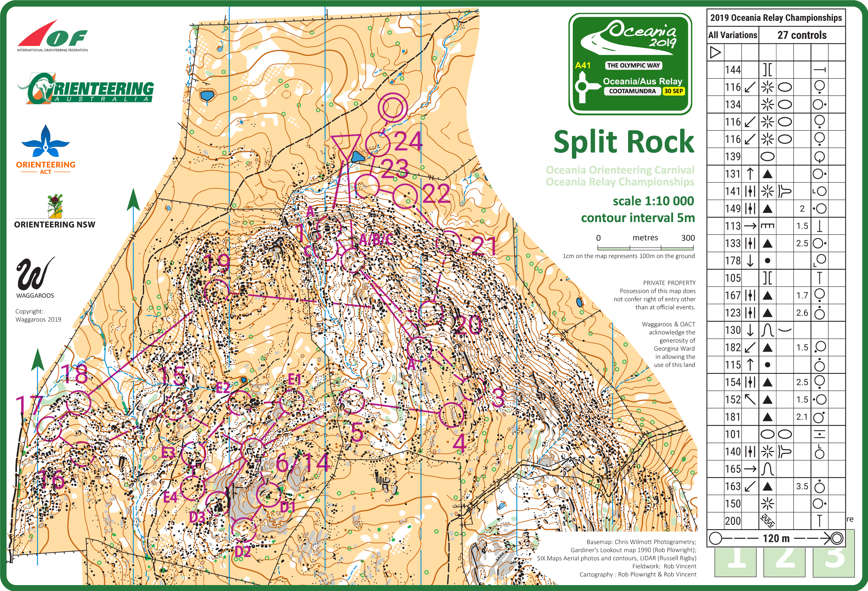This screenshot has width=868, height=591.
Task: Click the double-circle finish symbol on the map
Action: click(x=393, y=108)
